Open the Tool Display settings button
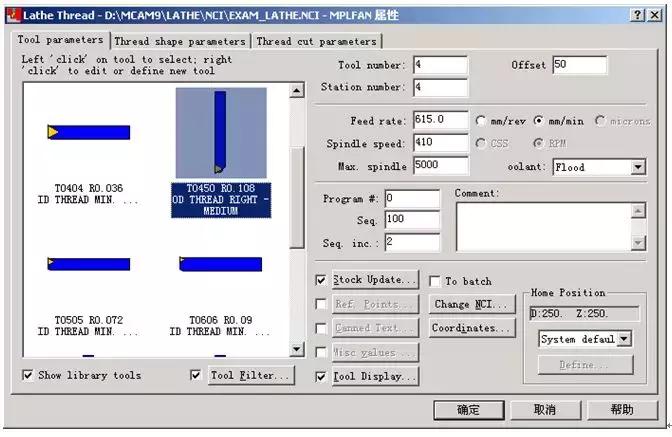This screenshot has height=437, width=672. click(x=375, y=377)
